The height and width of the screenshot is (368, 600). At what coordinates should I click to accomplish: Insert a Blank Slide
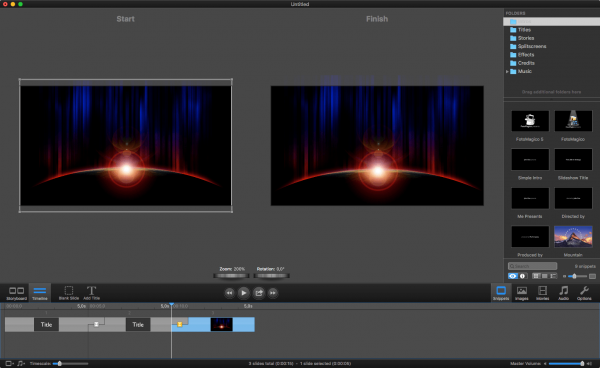point(69,293)
